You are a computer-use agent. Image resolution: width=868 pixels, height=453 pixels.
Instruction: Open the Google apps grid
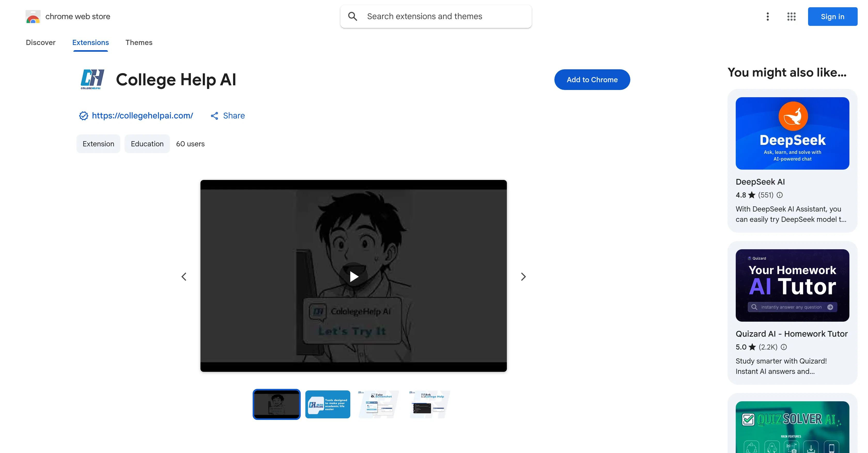[x=791, y=16]
